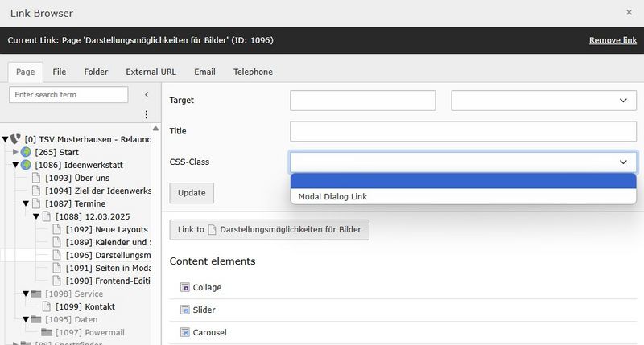The width and height of the screenshot is (644, 345).
Task: Click the Slider content element icon
Action: [184, 310]
